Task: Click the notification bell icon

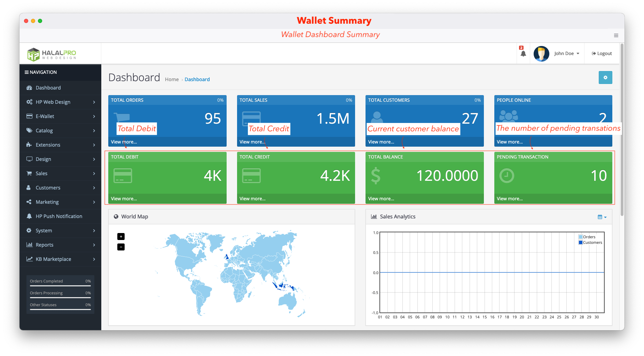Action: (523, 54)
